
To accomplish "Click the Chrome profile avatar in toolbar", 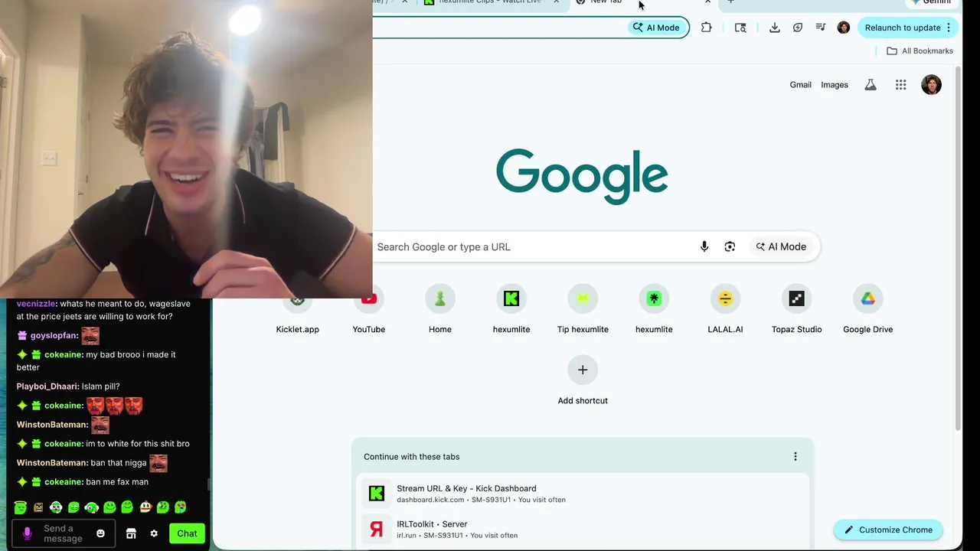I will click(844, 28).
